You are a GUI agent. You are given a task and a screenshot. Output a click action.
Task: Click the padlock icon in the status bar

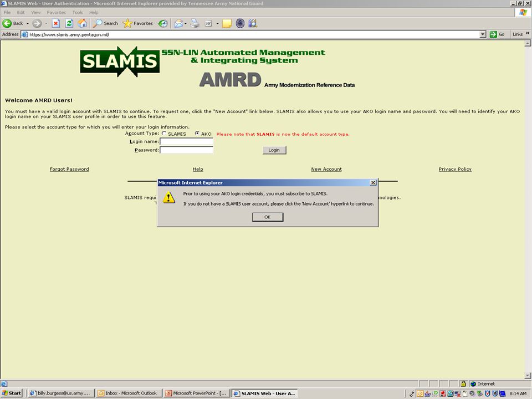463,383
